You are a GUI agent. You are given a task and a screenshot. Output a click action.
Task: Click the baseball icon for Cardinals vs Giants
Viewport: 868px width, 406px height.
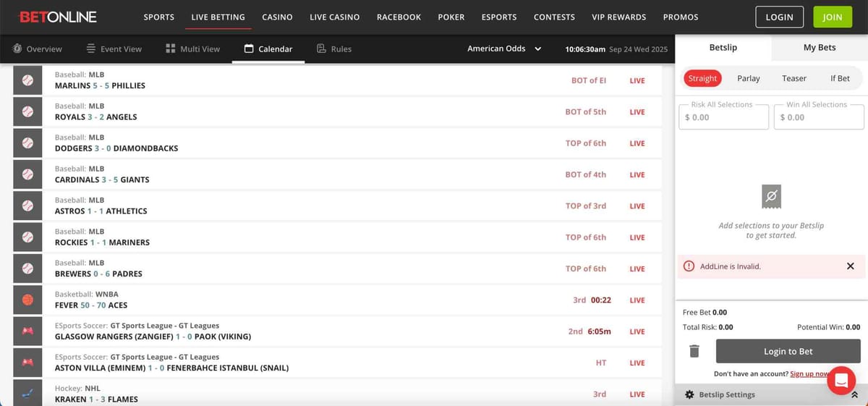27,174
